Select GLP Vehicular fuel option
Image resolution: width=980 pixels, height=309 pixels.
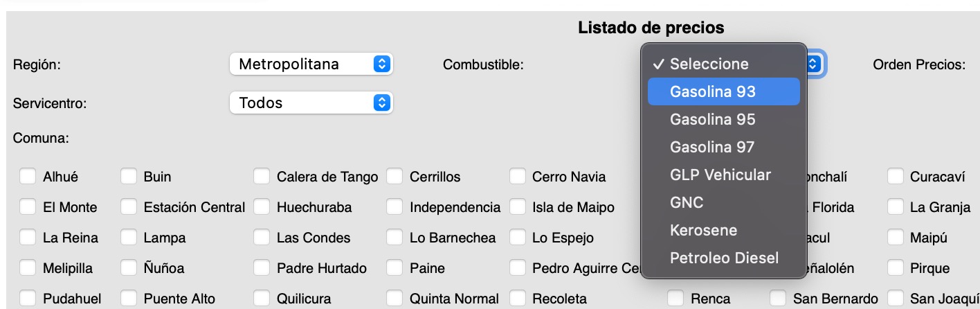720,175
